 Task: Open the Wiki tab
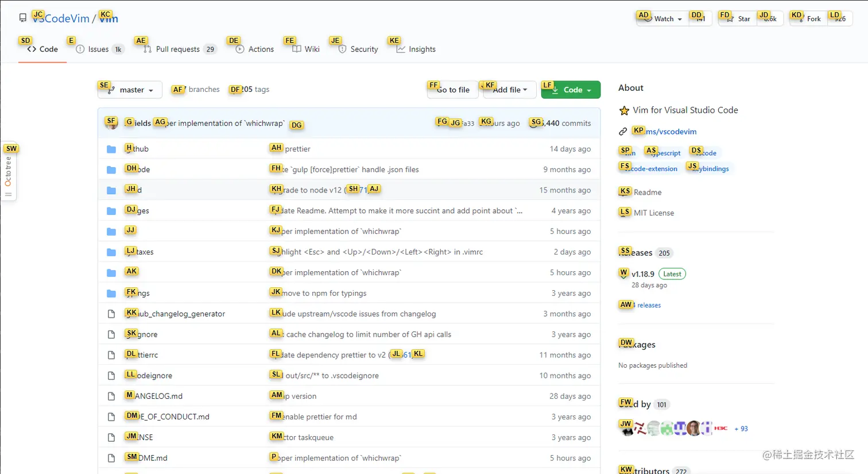point(306,49)
